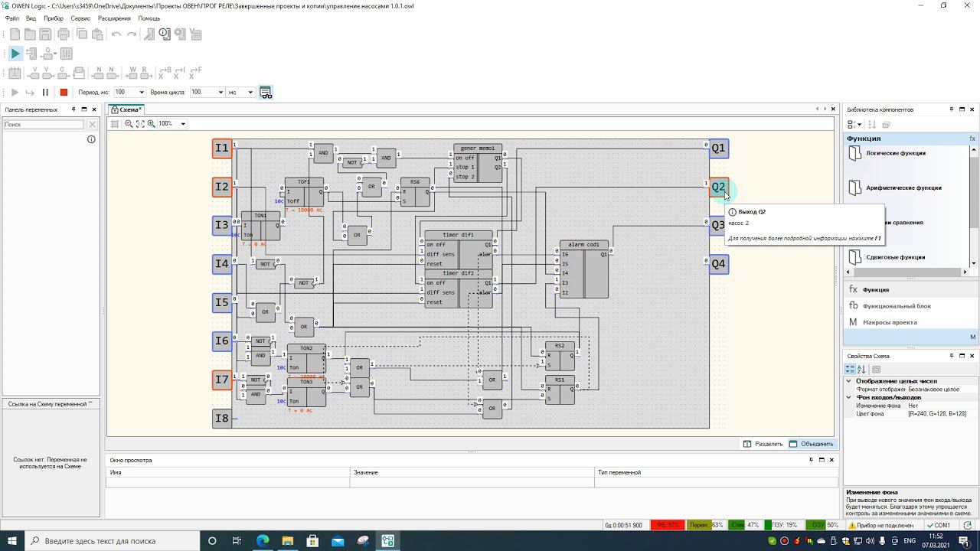980x551 pixels.
Task: Toggle categorized view in properties panel
Action: tap(850, 370)
